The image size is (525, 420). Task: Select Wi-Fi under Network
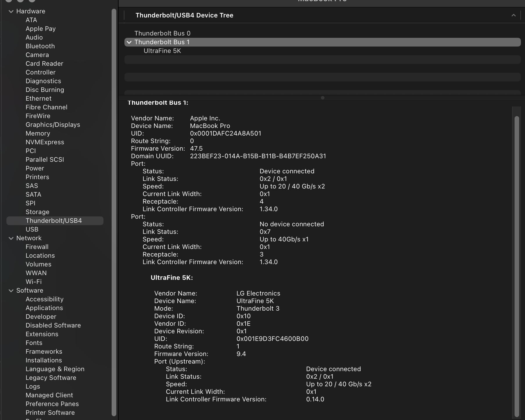[x=33, y=282]
